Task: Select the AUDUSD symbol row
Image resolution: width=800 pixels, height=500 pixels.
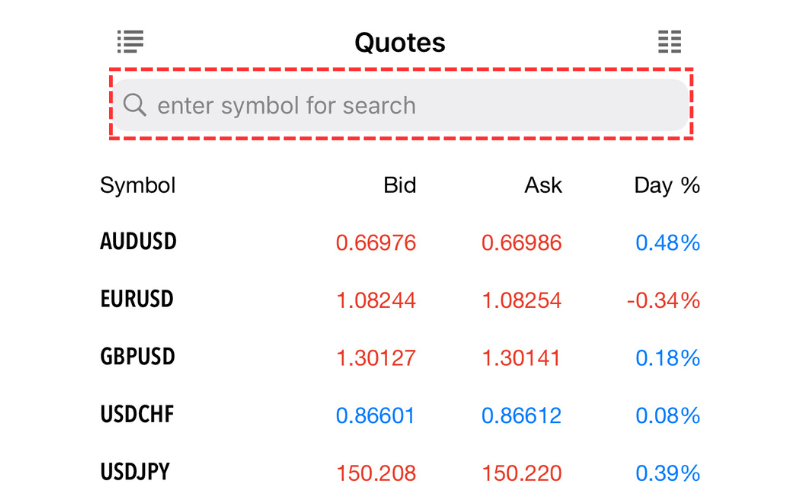Action: click(x=139, y=242)
